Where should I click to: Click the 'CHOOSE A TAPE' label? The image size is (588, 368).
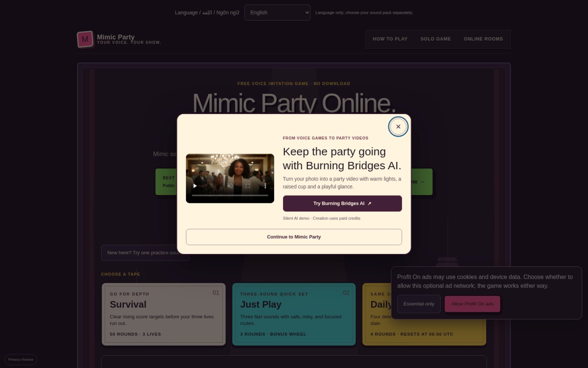tap(120, 274)
